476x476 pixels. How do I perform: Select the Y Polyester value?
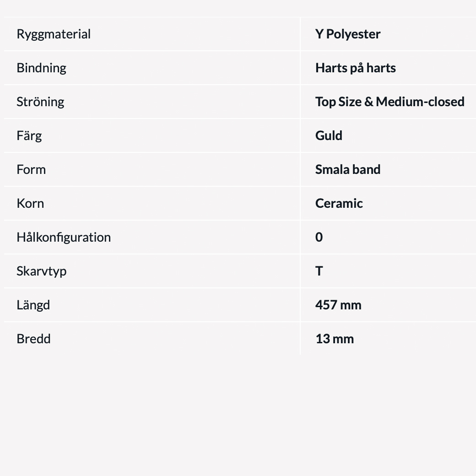point(348,34)
